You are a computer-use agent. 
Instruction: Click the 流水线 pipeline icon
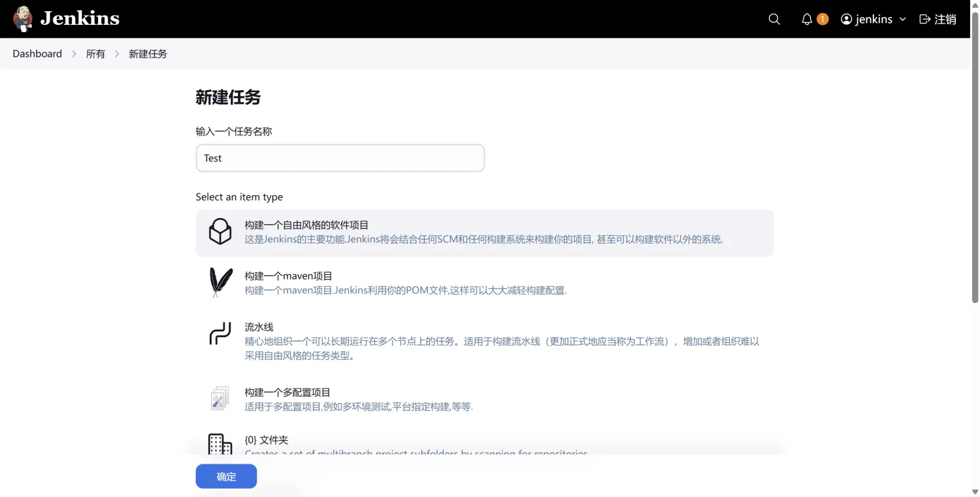(220, 334)
